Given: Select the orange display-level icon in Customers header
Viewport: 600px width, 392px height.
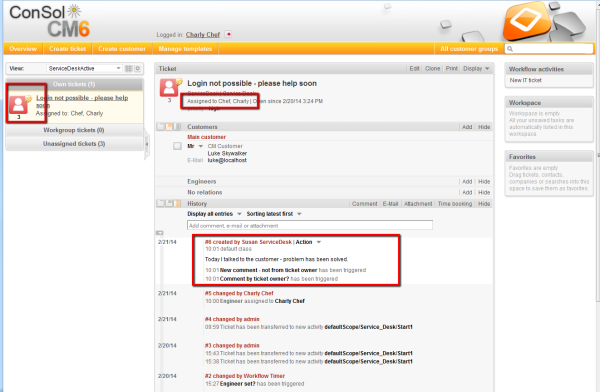Looking at the screenshot, I should coord(169,127).
